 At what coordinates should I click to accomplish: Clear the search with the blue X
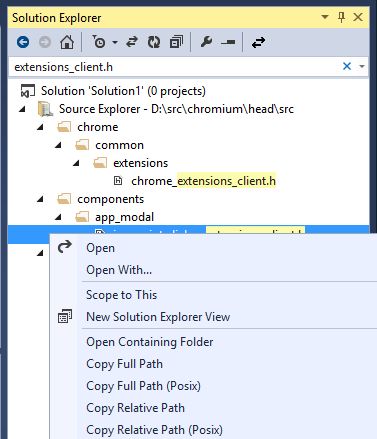pos(347,66)
